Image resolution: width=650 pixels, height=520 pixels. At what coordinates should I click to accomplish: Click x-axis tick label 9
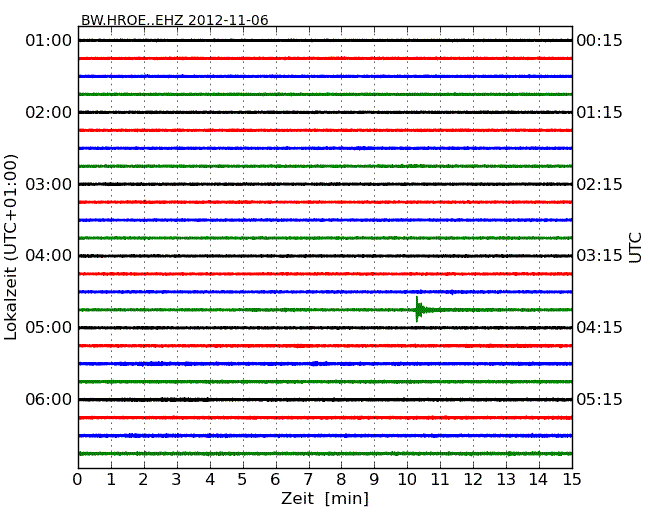374,480
